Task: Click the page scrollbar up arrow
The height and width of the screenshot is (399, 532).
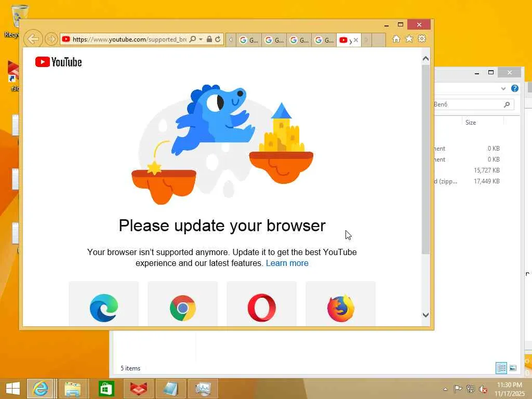Action: [x=426, y=59]
